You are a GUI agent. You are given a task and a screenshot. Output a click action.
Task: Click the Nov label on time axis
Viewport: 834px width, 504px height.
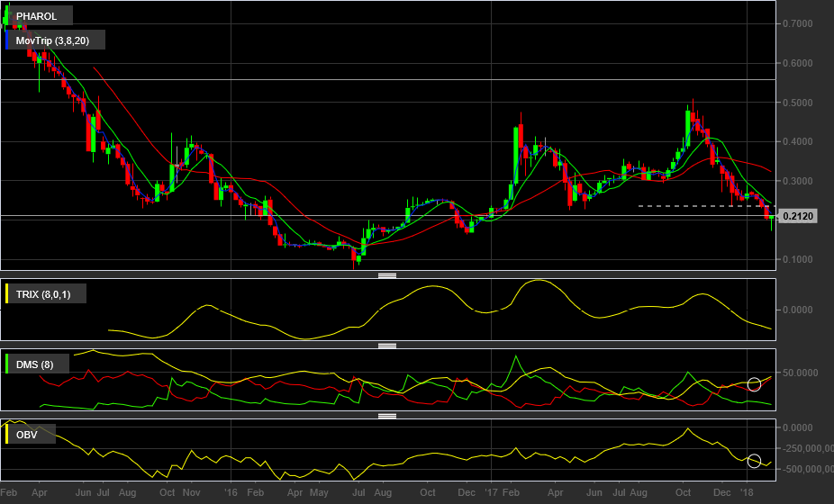pyautogui.click(x=192, y=492)
